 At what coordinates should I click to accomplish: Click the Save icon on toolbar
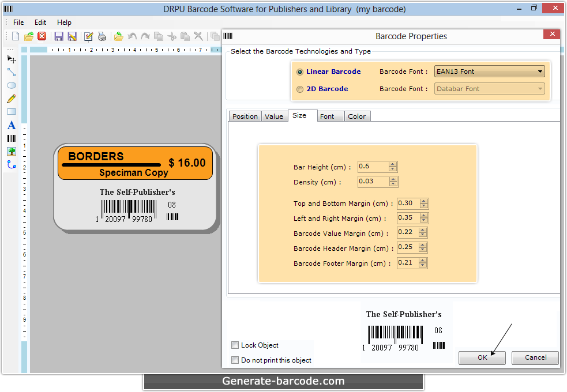coord(59,36)
